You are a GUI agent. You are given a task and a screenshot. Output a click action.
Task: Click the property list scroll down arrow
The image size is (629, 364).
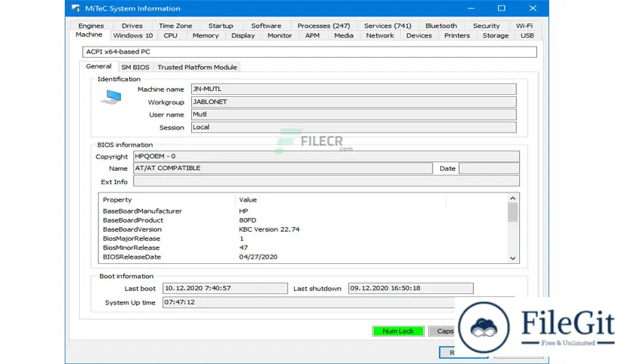(x=512, y=258)
